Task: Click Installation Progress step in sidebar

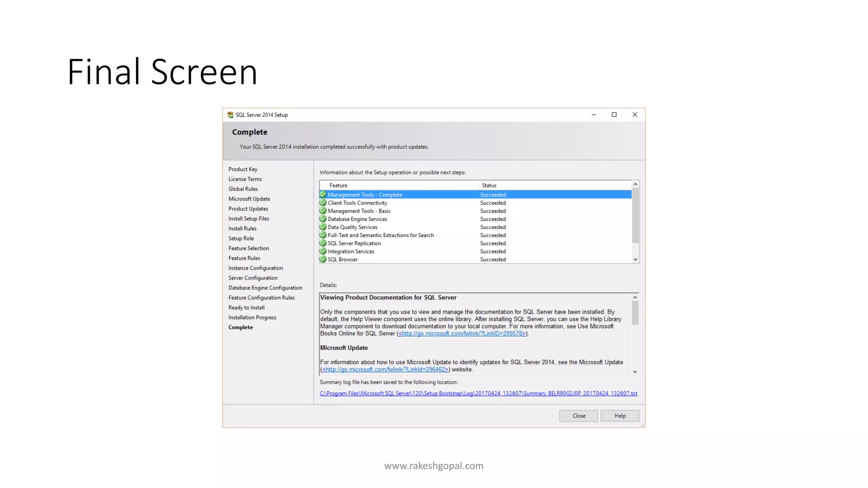Action: pyautogui.click(x=252, y=317)
